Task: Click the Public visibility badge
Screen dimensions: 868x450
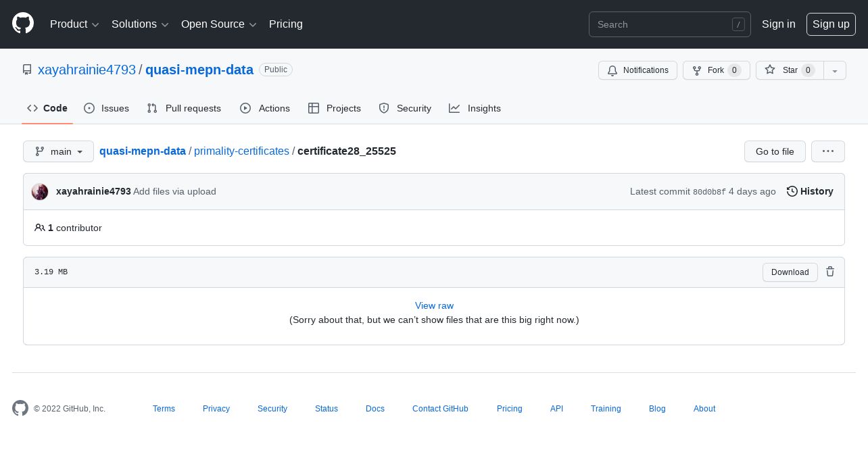Action: tap(276, 70)
